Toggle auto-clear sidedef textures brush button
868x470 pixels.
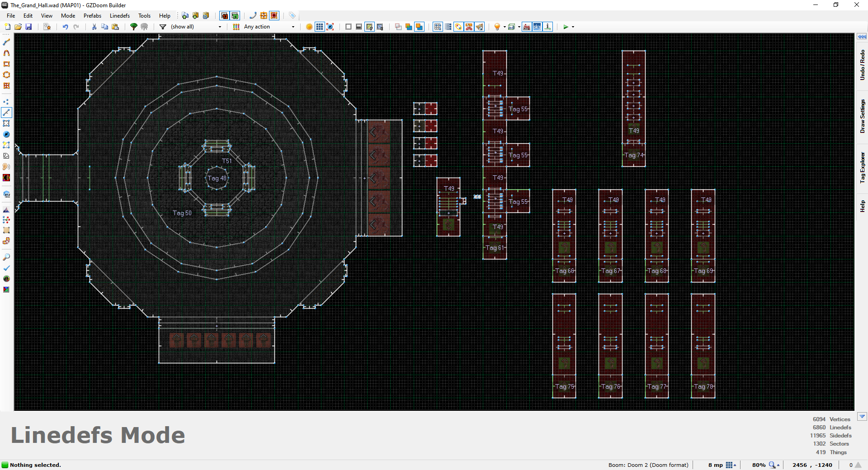point(480,27)
